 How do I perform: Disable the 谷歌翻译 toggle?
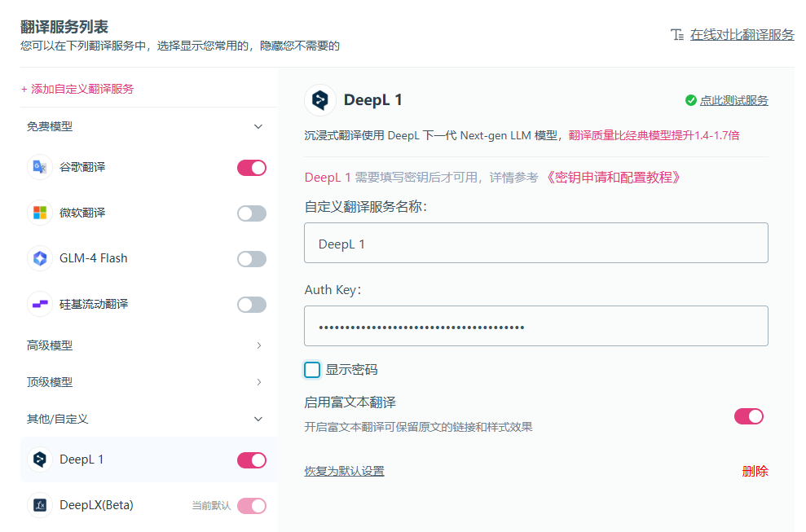(x=252, y=168)
